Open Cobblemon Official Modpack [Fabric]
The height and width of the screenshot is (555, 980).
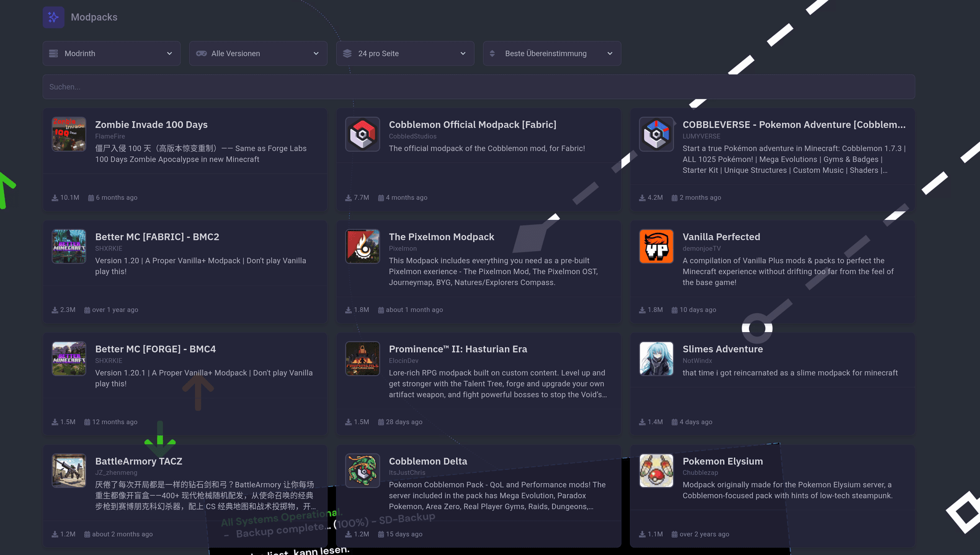(473, 124)
